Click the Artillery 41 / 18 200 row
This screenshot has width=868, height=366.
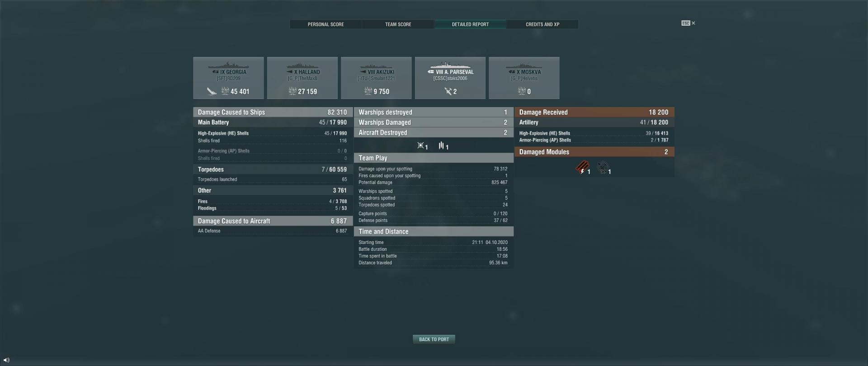(x=594, y=122)
